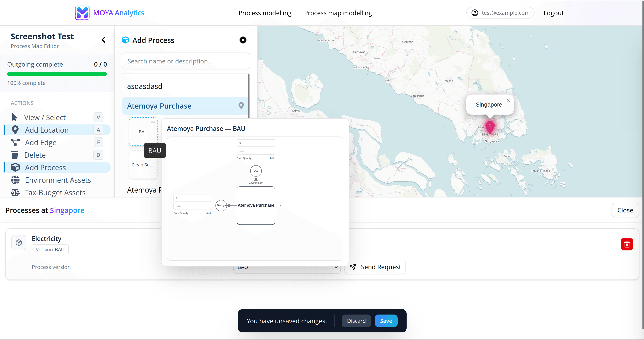The width and height of the screenshot is (644, 340).
Task: Discard the unsaved changes
Action: click(x=356, y=321)
